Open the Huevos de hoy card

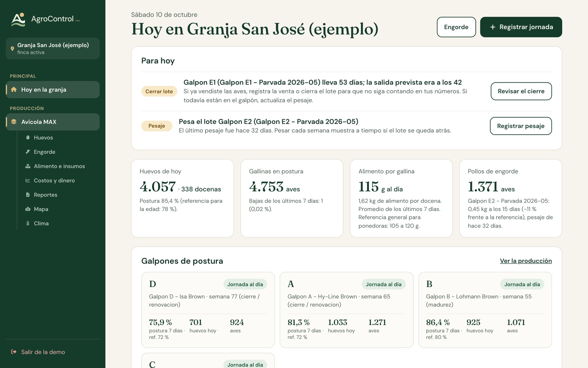pyautogui.click(x=183, y=198)
